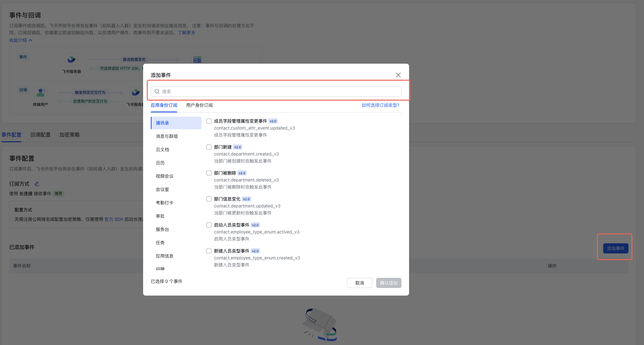Select 消息与群组 category in sidebar

(x=167, y=136)
